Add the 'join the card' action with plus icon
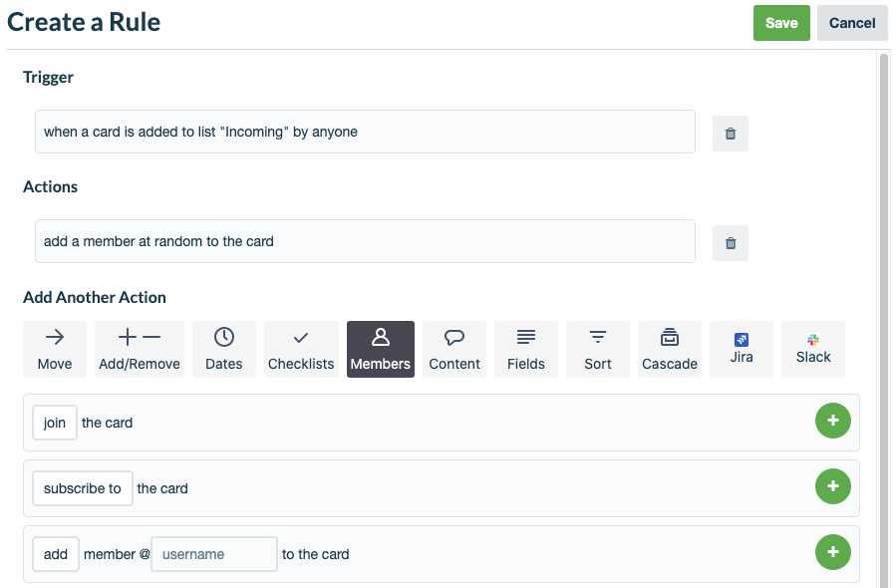This screenshot has height=588, width=896. pos(833,421)
